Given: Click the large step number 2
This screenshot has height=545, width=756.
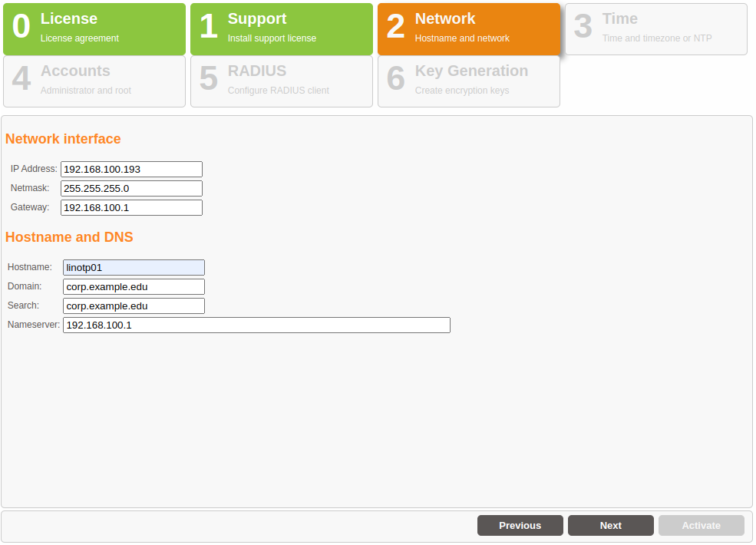Looking at the screenshot, I should coord(395,27).
